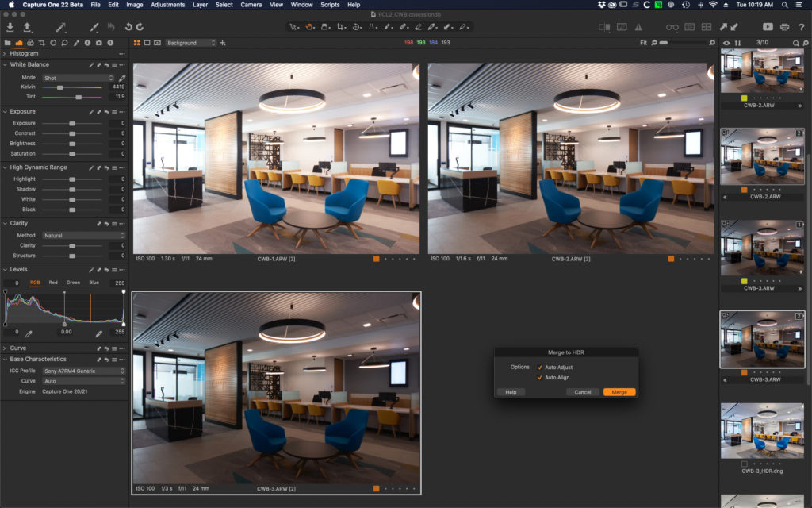This screenshot has width=812, height=508.
Task: Click the Shadow slider in HDR
Action: point(72,189)
